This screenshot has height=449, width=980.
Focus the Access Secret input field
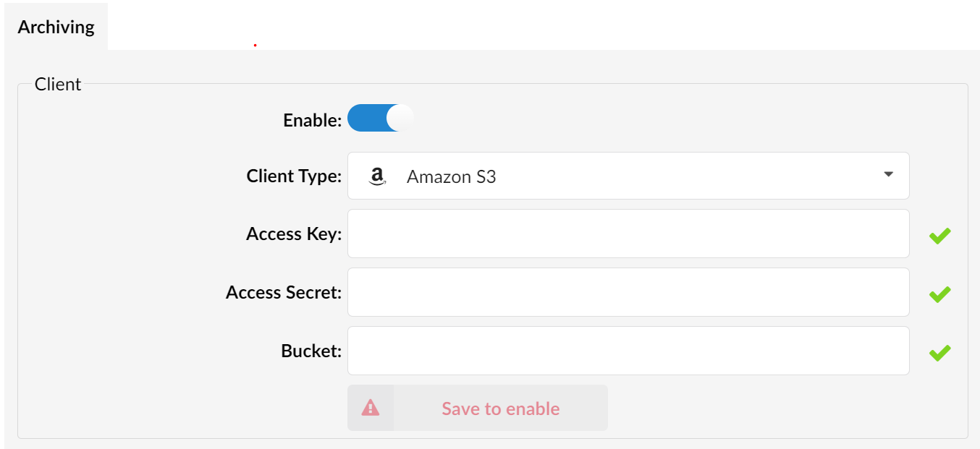tap(628, 292)
